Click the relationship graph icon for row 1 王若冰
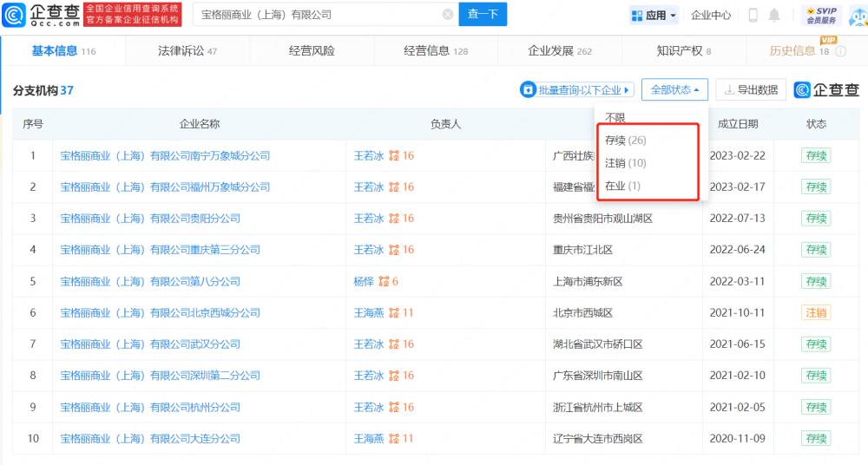This screenshot has height=465, width=868. pos(393,155)
